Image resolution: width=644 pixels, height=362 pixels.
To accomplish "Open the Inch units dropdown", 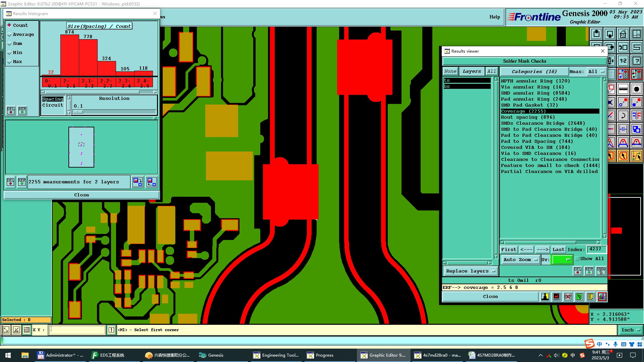I will pos(630,330).
